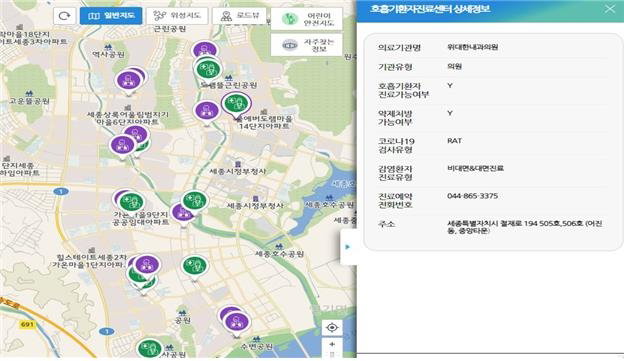Select purple marker below 마을6단지아파트 label
624x361 pixels.
click(123, 145)
